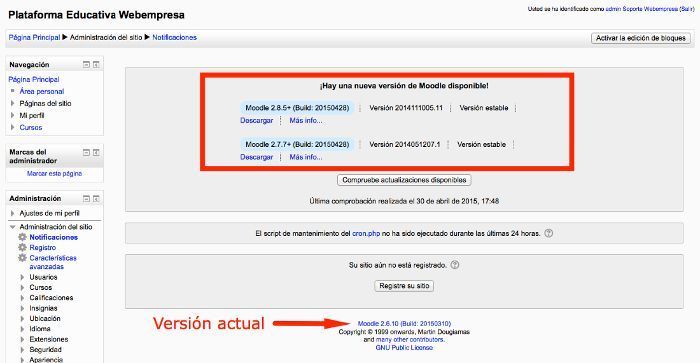Screen dimensions: 700x363
Task: Expand Ubicación admin section
Action: coord(22,319)
